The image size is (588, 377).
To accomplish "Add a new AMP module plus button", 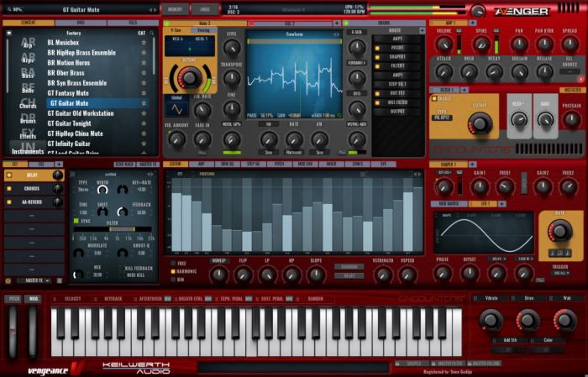I will click(472, 24).
